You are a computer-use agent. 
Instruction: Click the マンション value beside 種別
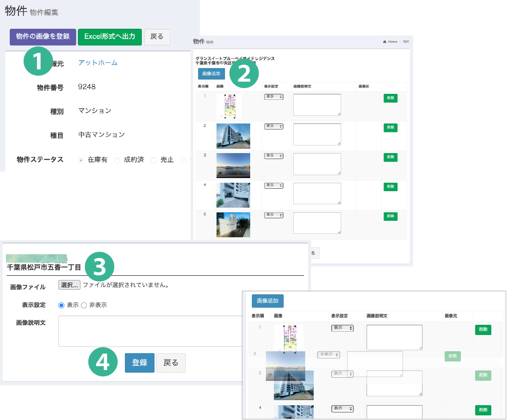(95, 111)
